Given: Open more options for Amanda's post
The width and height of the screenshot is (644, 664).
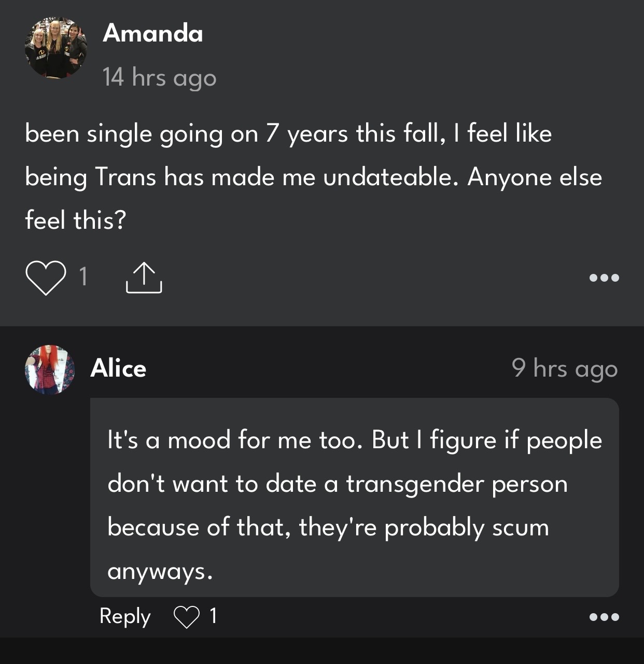Looking at the screenshot, I should tap(604, 278).
